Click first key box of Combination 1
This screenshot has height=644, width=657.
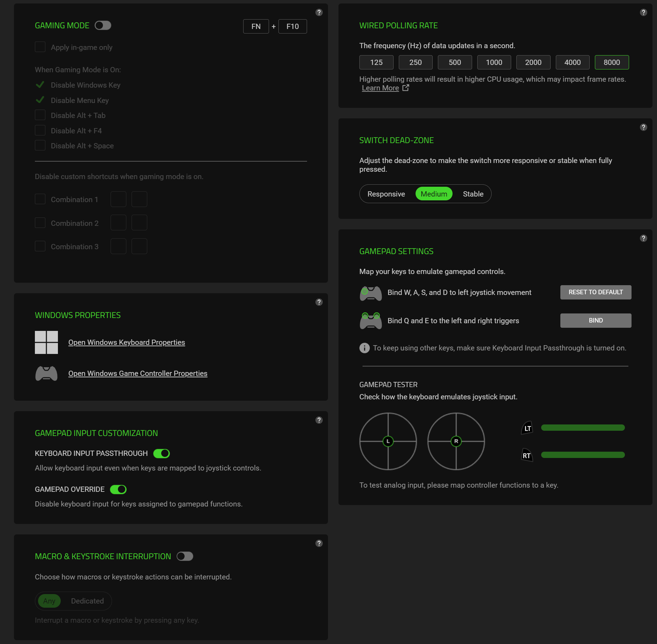(118, 199)
